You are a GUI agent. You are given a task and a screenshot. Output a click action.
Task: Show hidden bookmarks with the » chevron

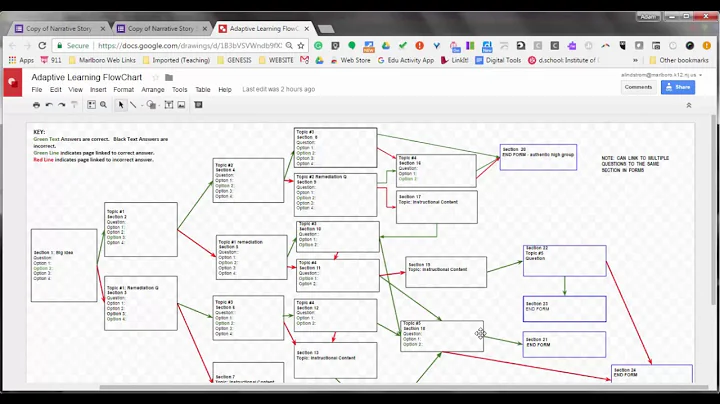point(635,60)
